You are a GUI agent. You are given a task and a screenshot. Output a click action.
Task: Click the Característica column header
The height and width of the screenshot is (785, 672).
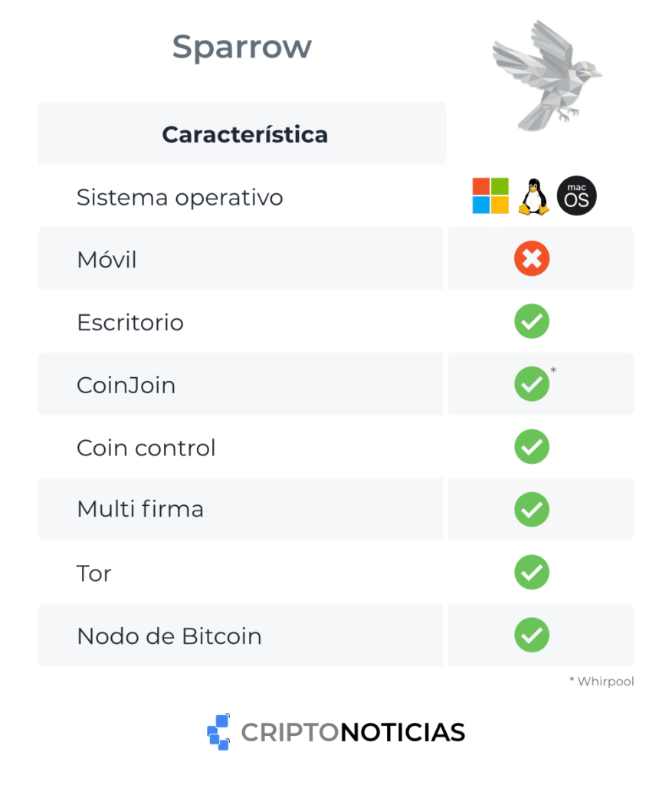(244, 135)
